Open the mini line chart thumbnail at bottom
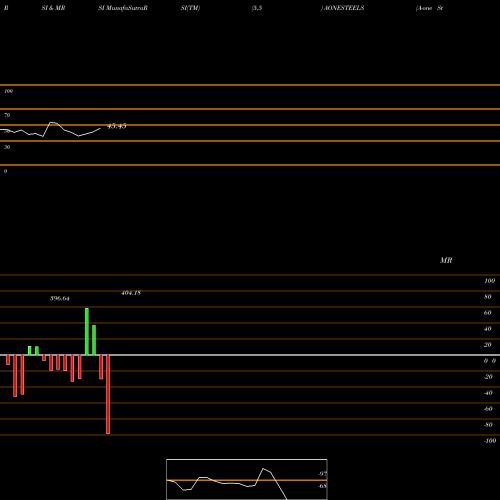 pyautogui.click(x=247, y=479)
